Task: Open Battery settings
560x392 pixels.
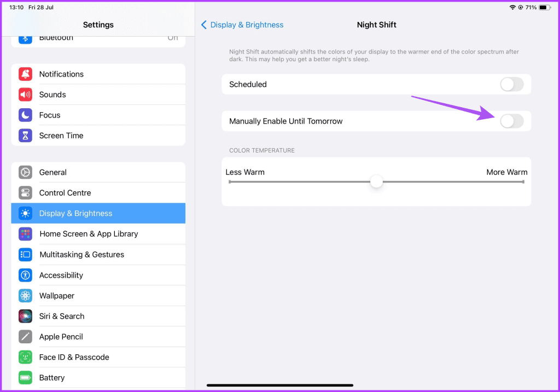Action: coord(52,378)
